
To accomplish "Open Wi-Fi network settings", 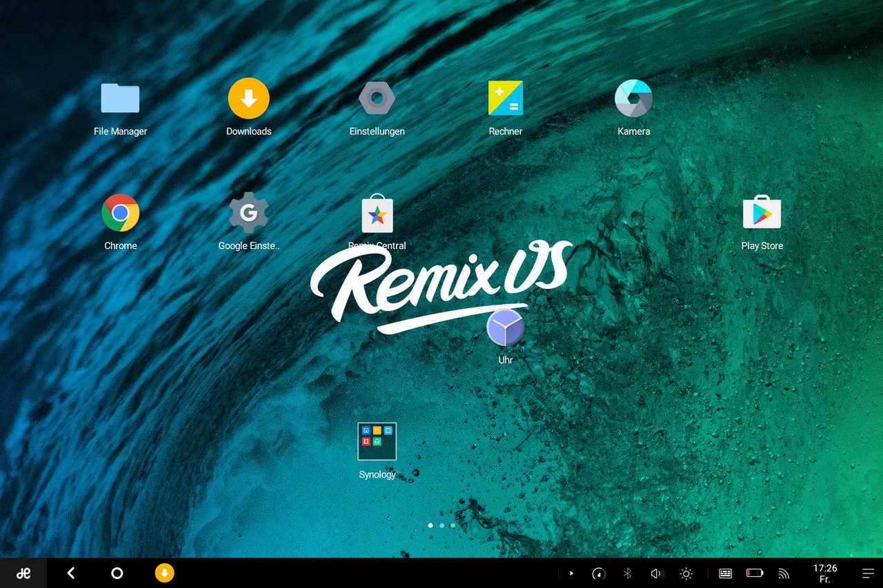I will (784, 573).
